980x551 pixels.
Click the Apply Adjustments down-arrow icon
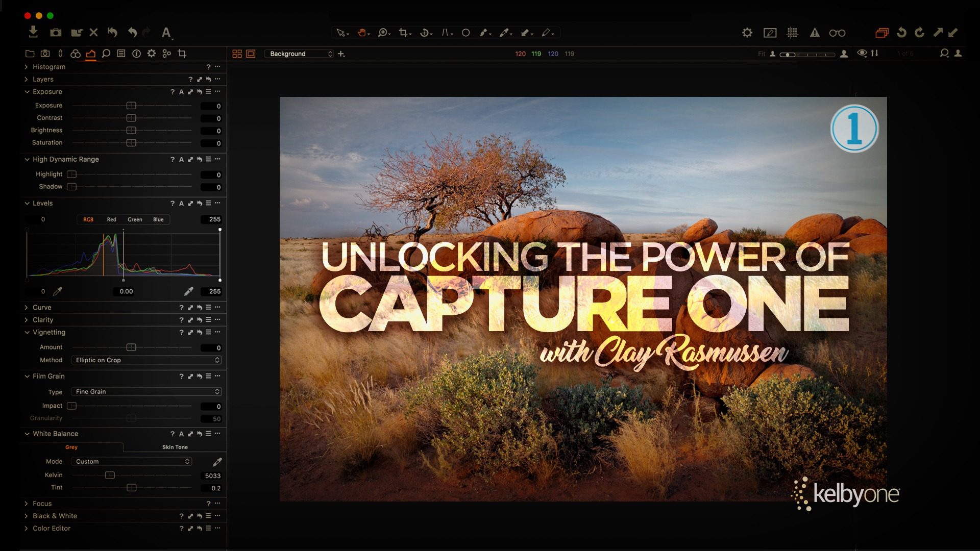click(953, 33)
